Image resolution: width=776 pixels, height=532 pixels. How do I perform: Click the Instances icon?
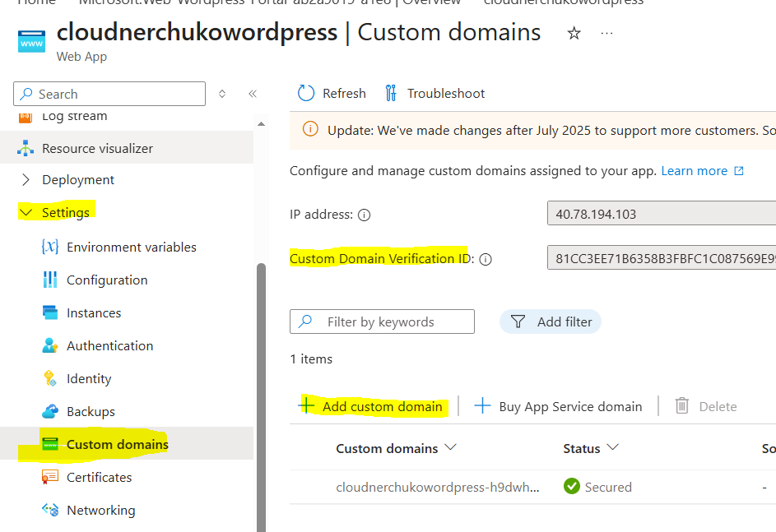(50, 312)
